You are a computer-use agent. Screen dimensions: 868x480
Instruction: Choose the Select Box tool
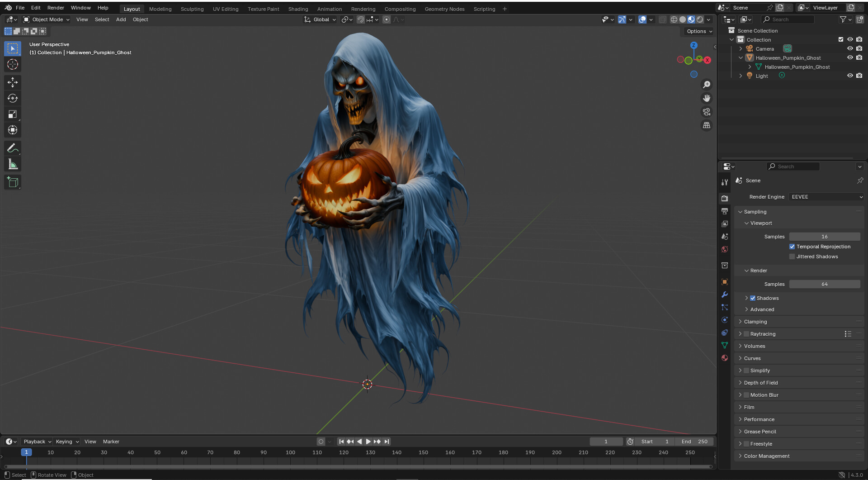[13, 48]
